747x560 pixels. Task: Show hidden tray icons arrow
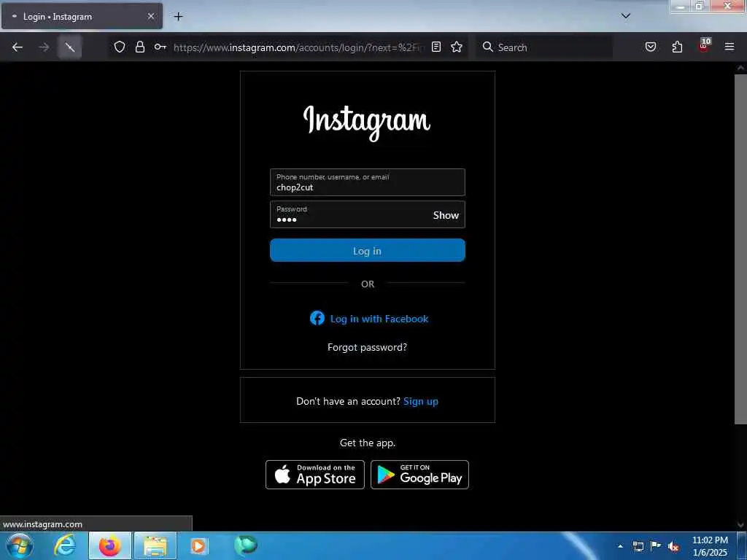point(620,545)
